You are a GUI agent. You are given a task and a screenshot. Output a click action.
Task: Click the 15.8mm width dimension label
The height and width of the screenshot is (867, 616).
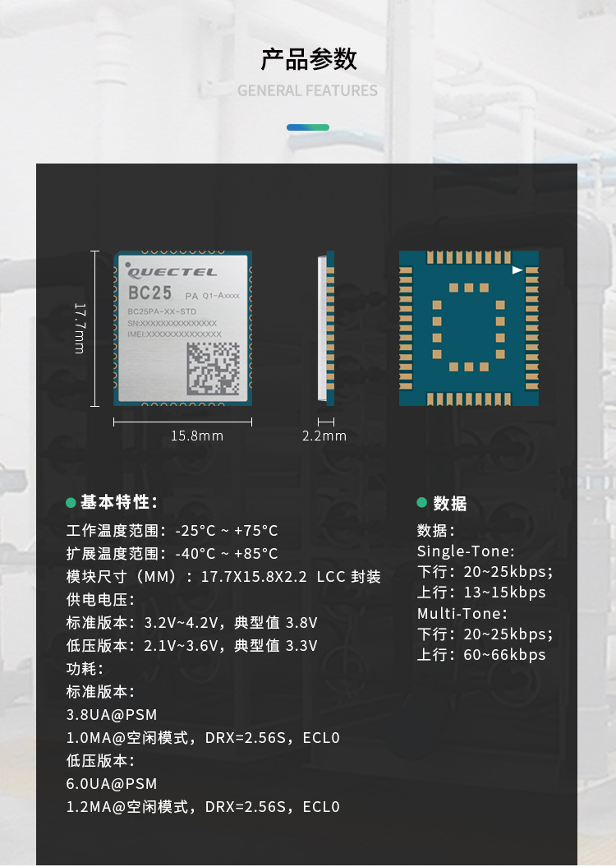tap(196, 436)
